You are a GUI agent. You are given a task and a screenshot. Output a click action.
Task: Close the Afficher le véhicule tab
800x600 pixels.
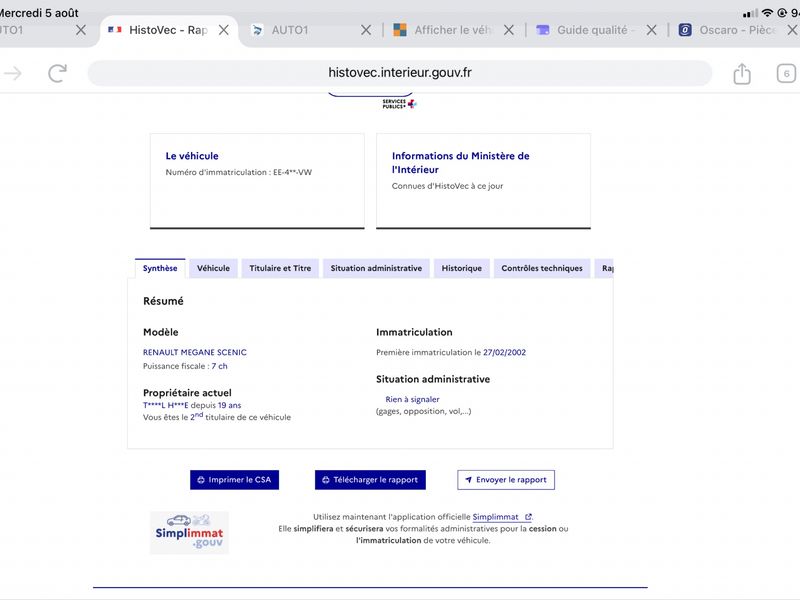pyautogui.click(x=509, y=30)
